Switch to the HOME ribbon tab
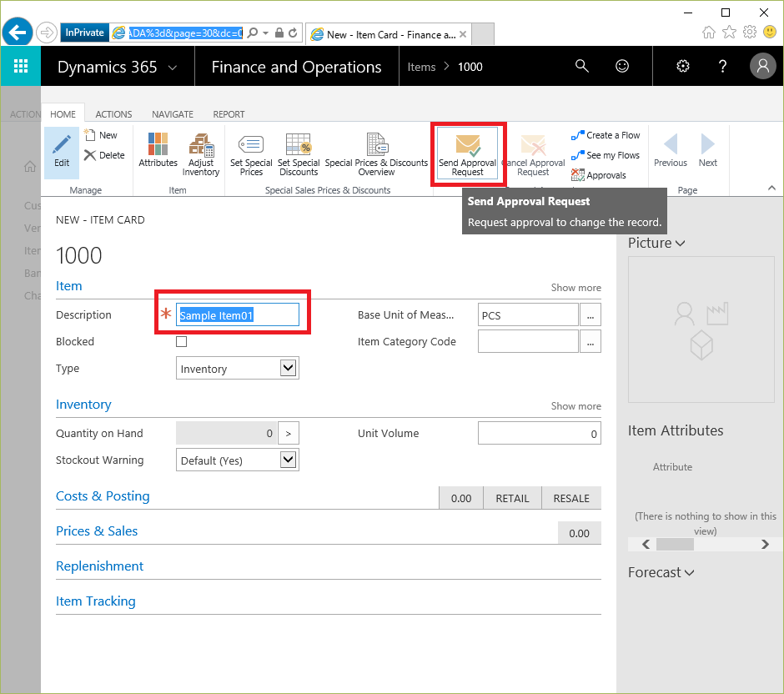Image resolution: width=784 pixels, height=694 pixels. point(63,114)
